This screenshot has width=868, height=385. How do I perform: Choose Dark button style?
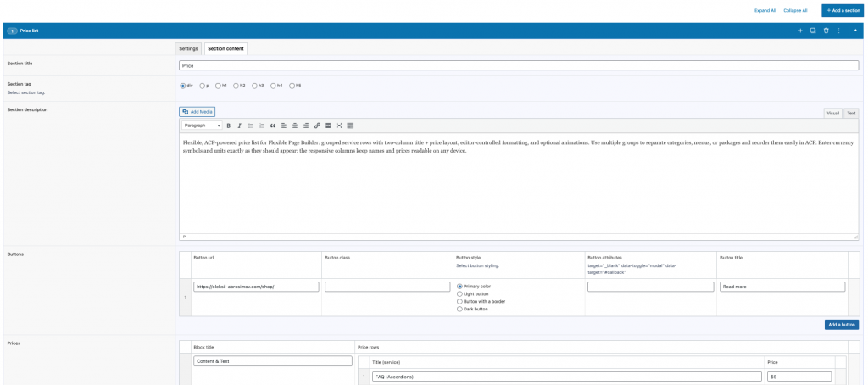tap(459, 310)
